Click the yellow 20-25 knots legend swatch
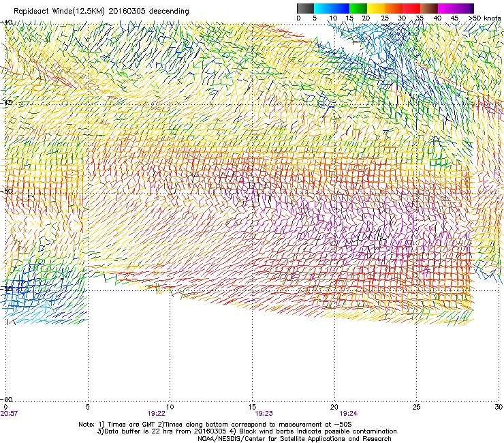504x443 pixels. click(x=376, y=8)
